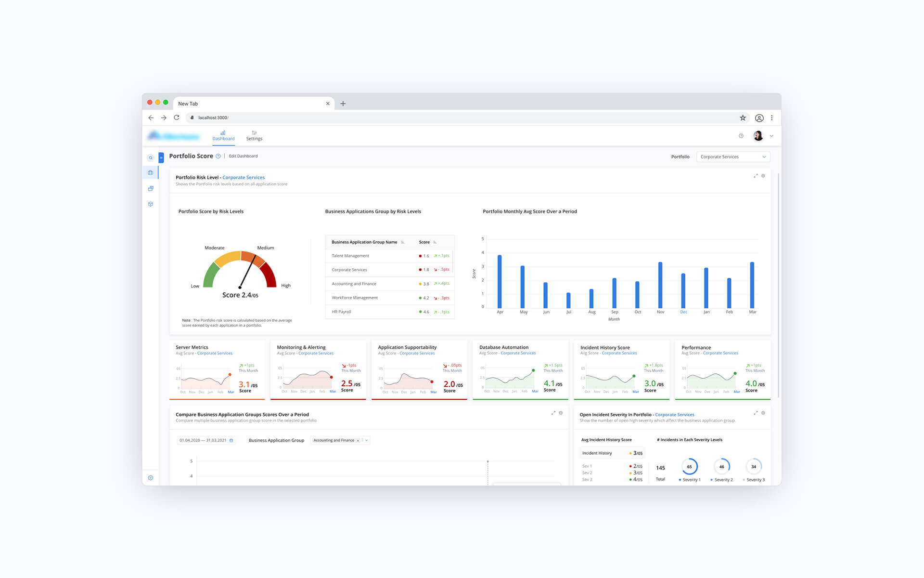The image size is (924, 578).
Task: Open the Portfolio Risk Level panel gear settings
Action: (x=763, y=176)
